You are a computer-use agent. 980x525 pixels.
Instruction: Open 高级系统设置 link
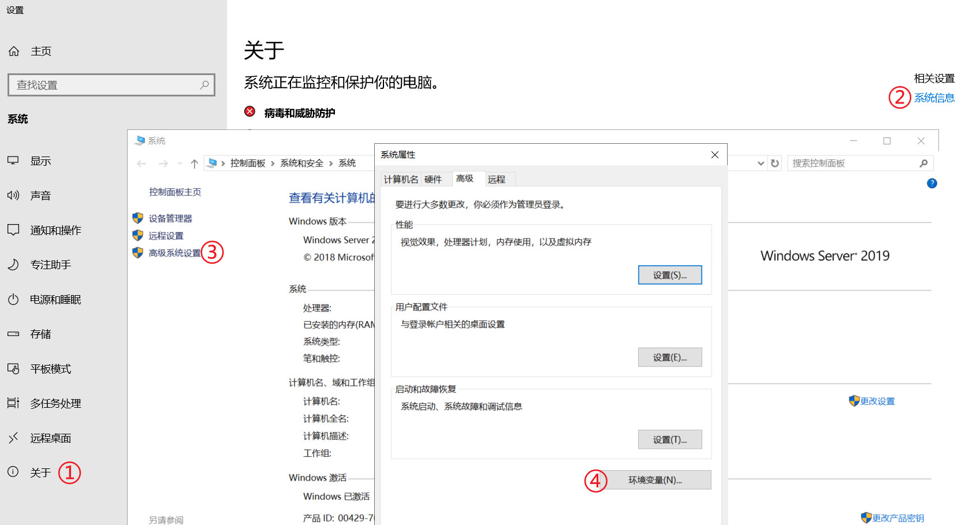point(175,253)
